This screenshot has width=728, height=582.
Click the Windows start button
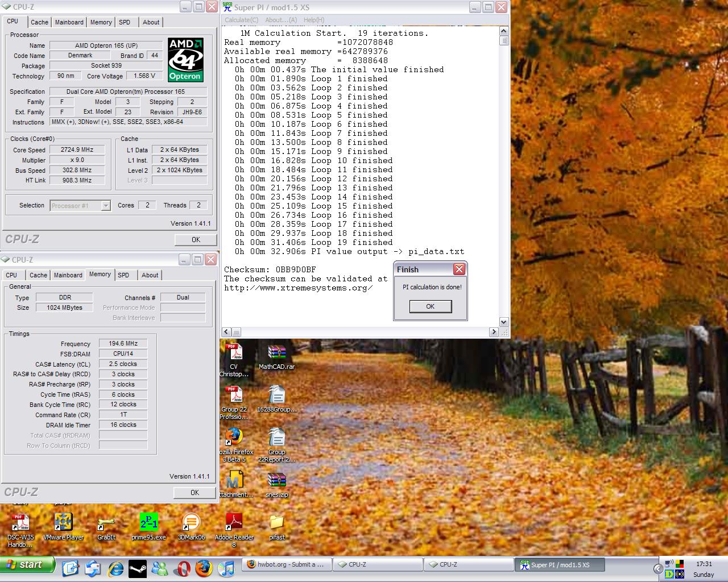click(27, 564)
